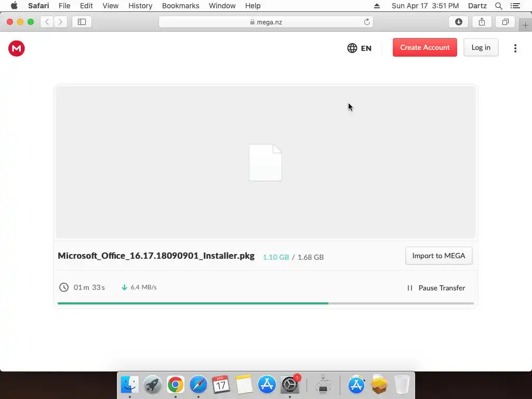The image size is (532, 399).
Task: Toggle the Safari sidebar button
Action: pyautogui.click(x=82, y=22)
